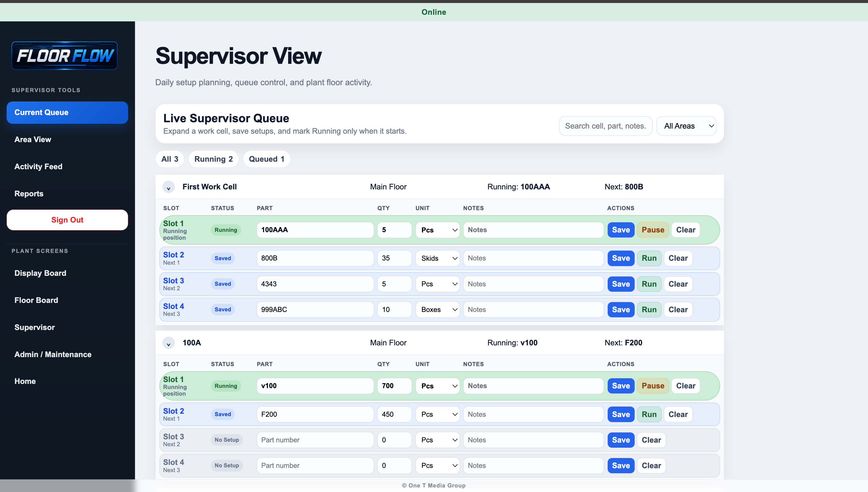Click the Online status banner
Viewport: 868px width, 492px height.
coord(434,12)
